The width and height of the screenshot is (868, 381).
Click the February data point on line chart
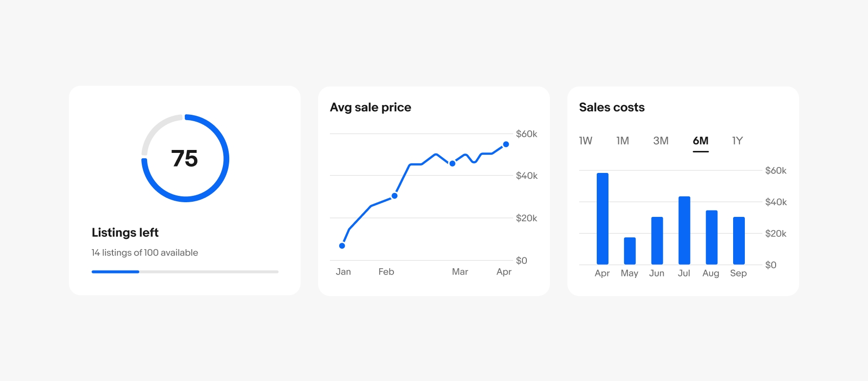(x=394, y=196)
